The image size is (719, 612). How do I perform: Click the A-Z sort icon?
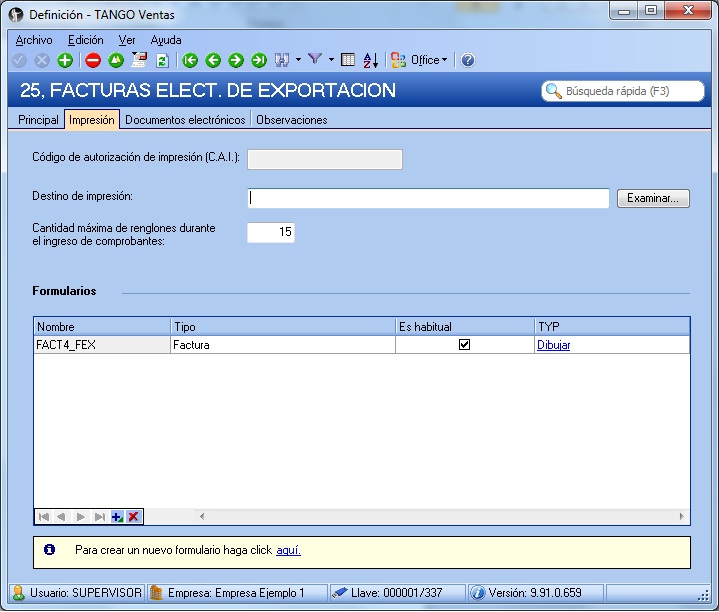point(371,60)
